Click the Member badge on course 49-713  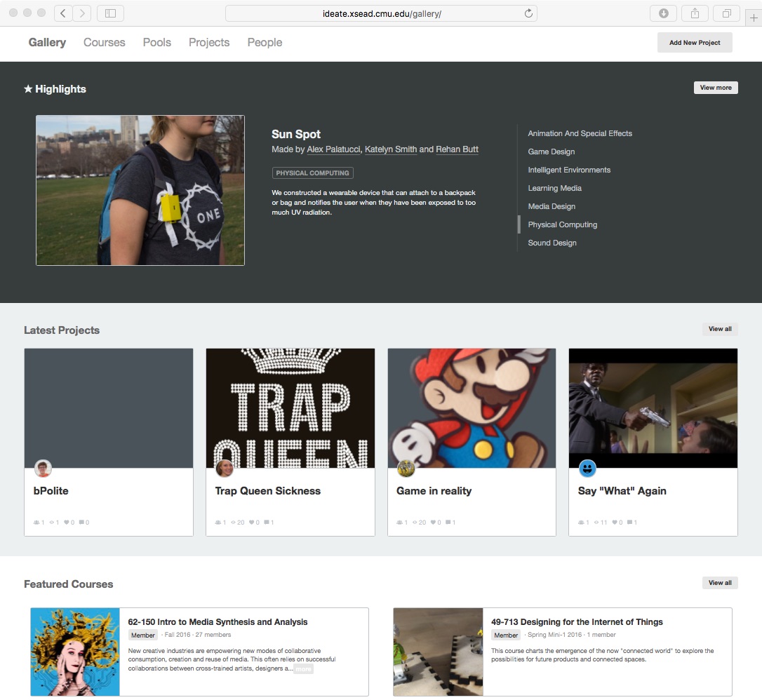(x=506, y=635)
